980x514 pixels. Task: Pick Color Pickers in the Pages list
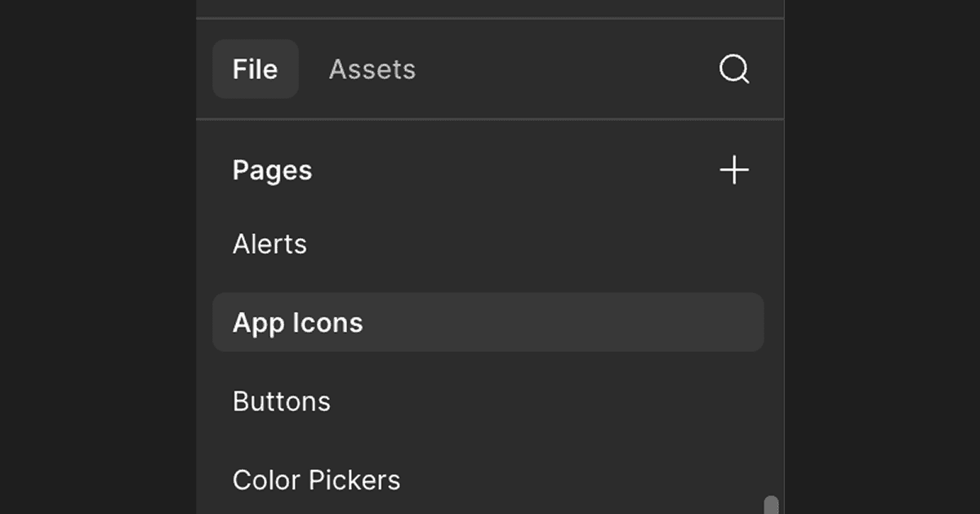(316, 480)
